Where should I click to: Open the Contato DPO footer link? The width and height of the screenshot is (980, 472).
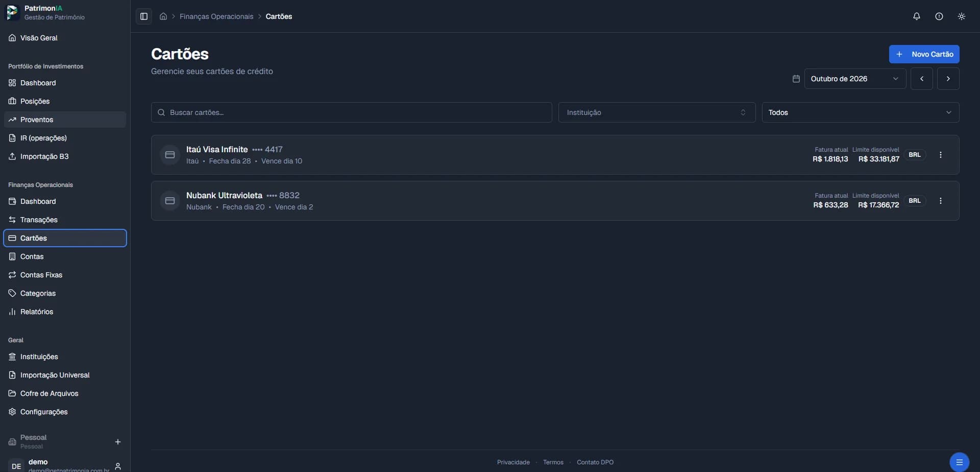click(x=595, y=462)
